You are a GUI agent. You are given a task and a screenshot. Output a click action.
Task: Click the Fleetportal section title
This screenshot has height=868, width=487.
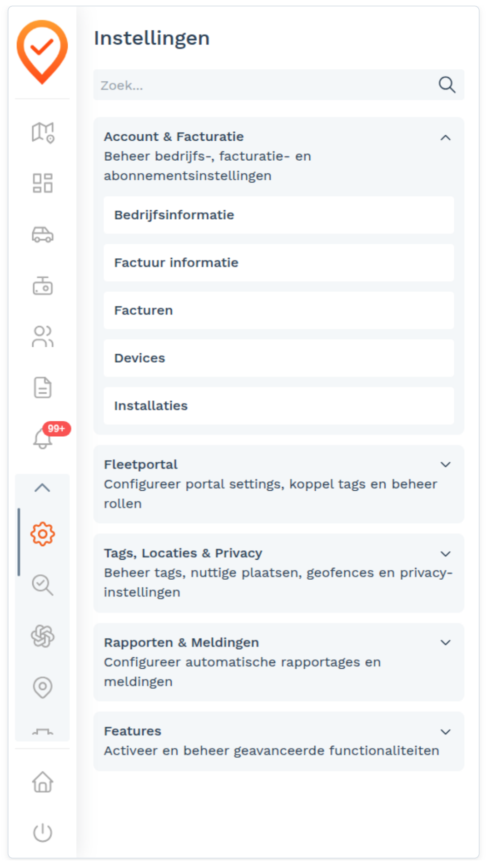point(141,464)
